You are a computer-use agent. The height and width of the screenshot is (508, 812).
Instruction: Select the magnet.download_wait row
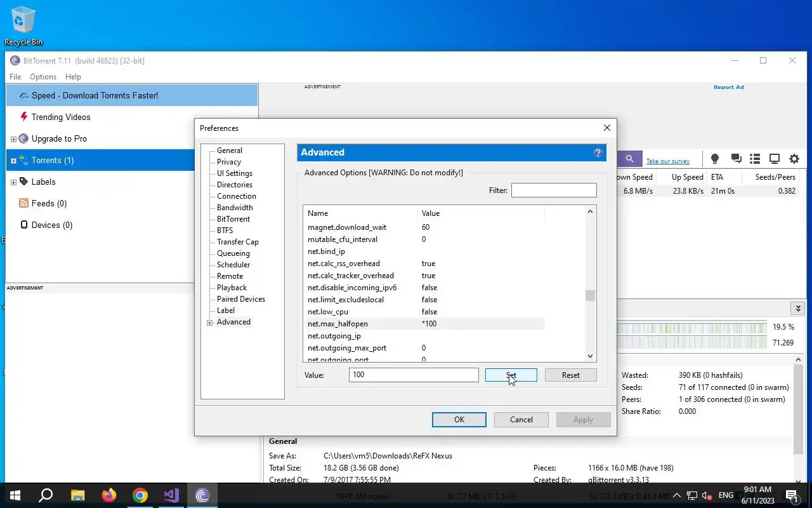(x=424, y=227)
